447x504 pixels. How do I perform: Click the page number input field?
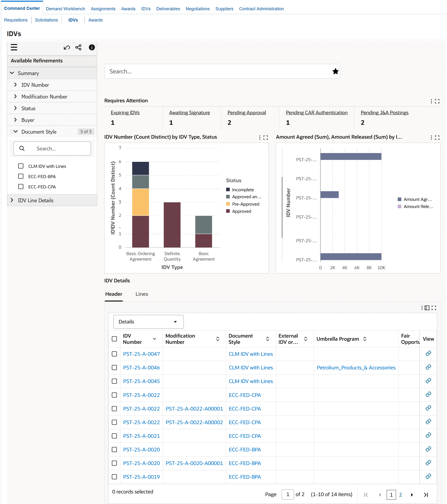(288, 495)
